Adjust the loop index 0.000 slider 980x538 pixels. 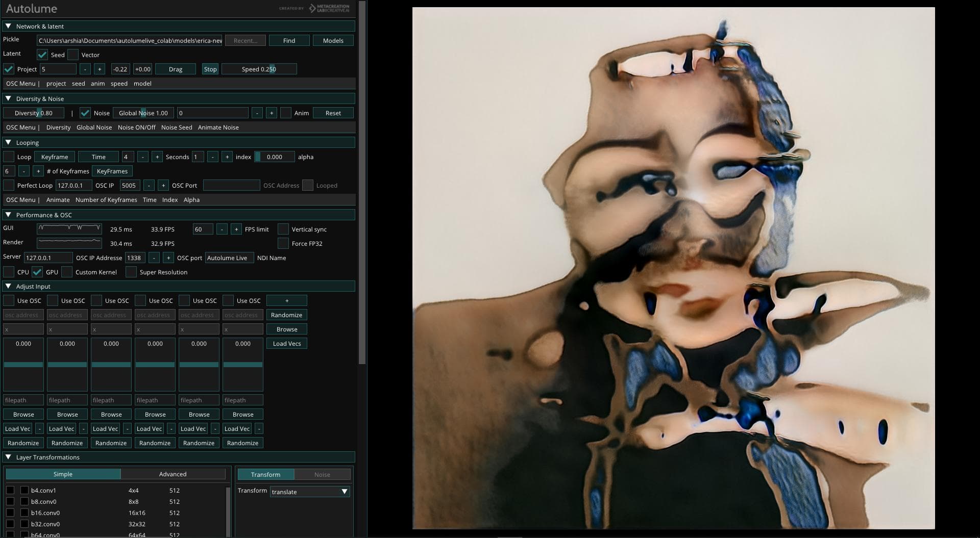(275, 157)
